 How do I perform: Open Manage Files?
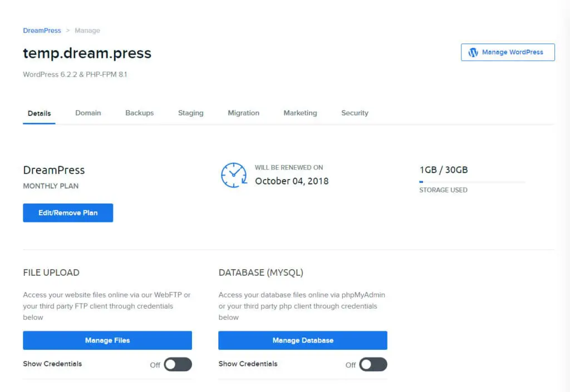107,340
